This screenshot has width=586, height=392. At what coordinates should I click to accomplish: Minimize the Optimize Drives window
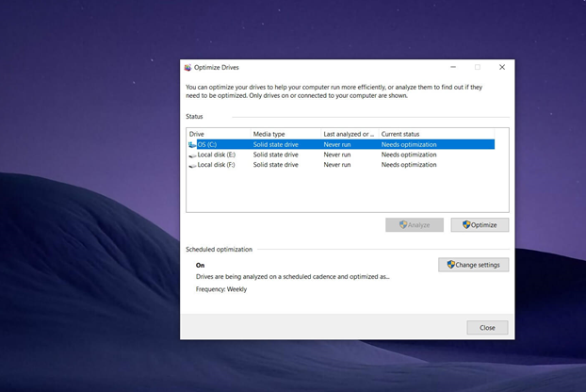pos(453,67)
